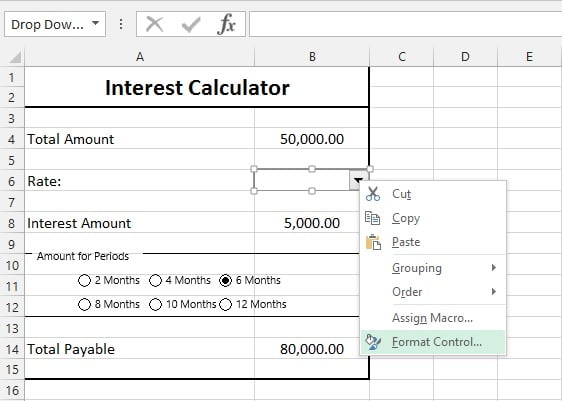Open Order in context menu
562x401 pixels.
tap(433, 292)
